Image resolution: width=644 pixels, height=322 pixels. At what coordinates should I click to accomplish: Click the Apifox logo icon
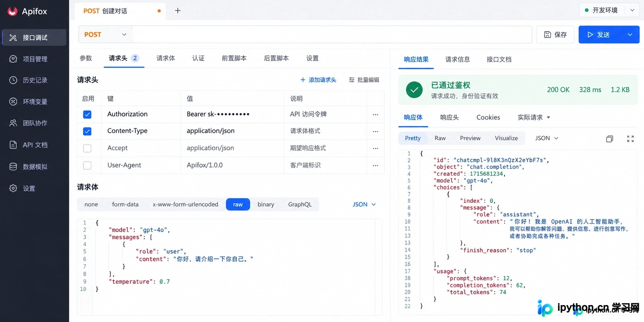pos(12,11)
